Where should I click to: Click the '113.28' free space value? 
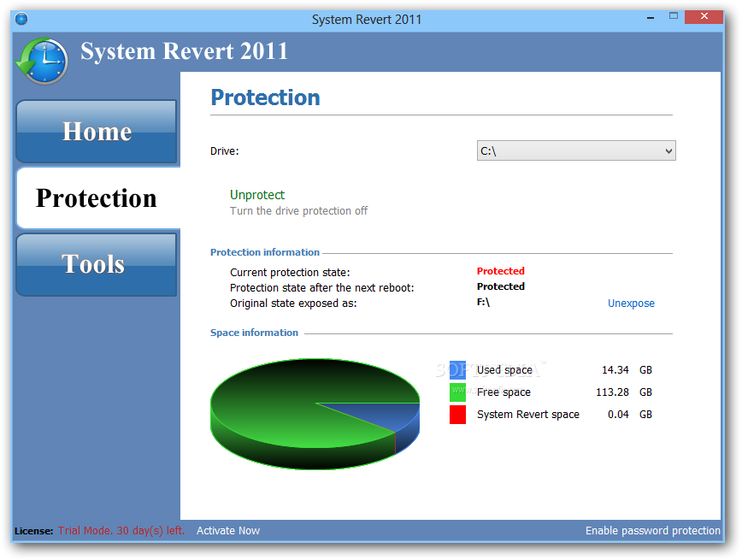coord(612,392)
